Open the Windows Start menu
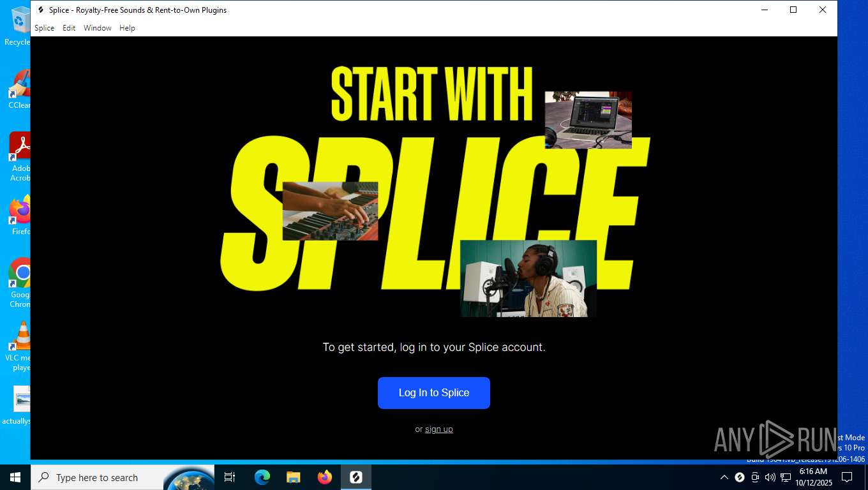The height and width of the screenshot is (490, 868). (x=15, y=477)
